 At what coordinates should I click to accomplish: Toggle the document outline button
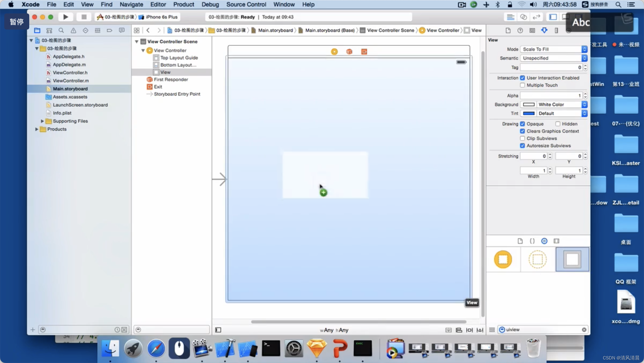(x=218, y=330)
